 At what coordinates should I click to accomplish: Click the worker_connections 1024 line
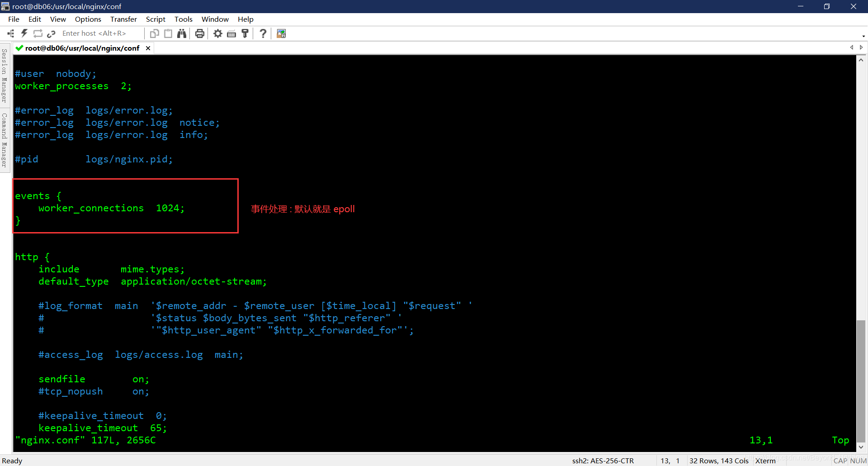tap(111, 208)
